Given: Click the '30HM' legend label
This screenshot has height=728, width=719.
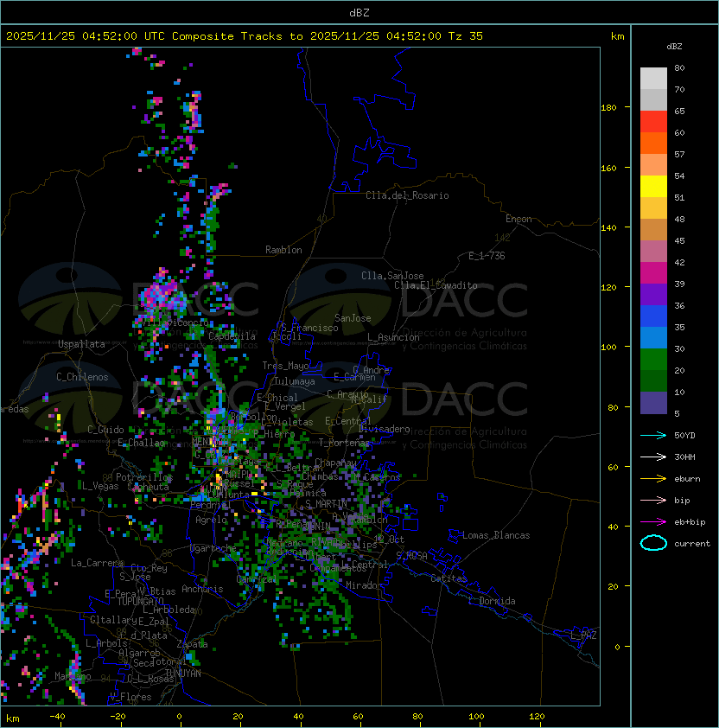Looking at the screenshot, I should pos(684,457).
